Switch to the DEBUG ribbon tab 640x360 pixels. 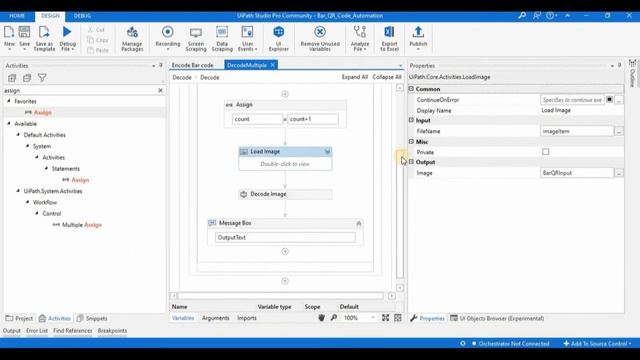pos(82,16)
